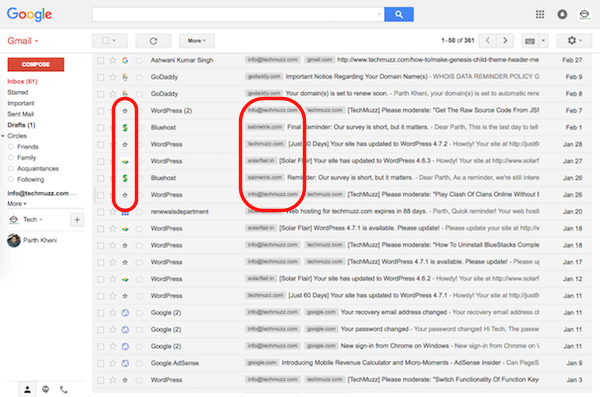600x397 pixels.
Task: Click sender icon on Google AdSense email
Action: click(x=125, y=363)
